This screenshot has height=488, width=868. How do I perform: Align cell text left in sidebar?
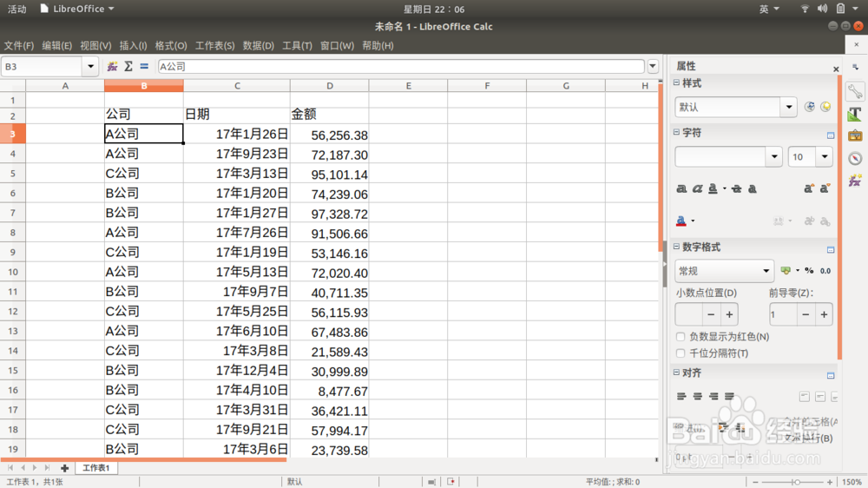(x=681, y=396)
